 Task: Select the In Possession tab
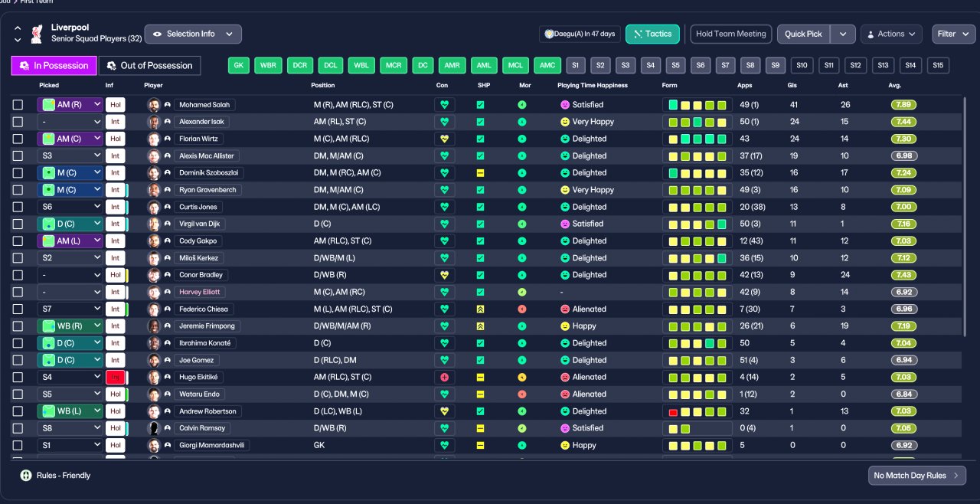(54, 66)
